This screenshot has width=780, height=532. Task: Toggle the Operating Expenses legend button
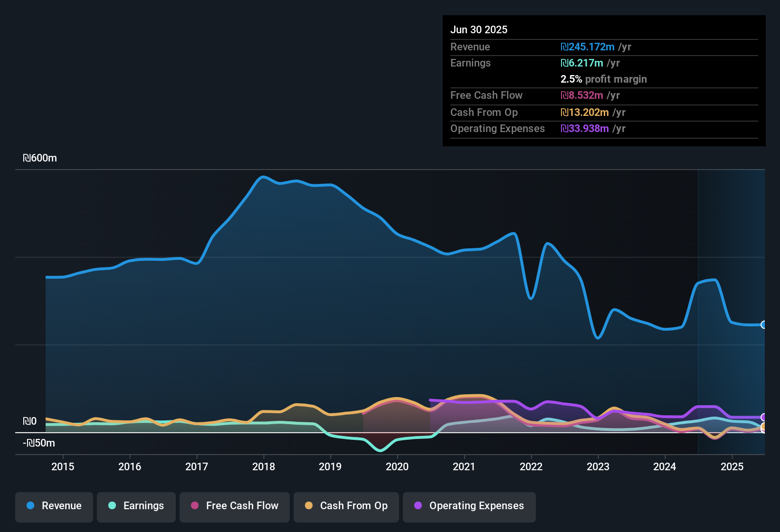pos(469,506)
